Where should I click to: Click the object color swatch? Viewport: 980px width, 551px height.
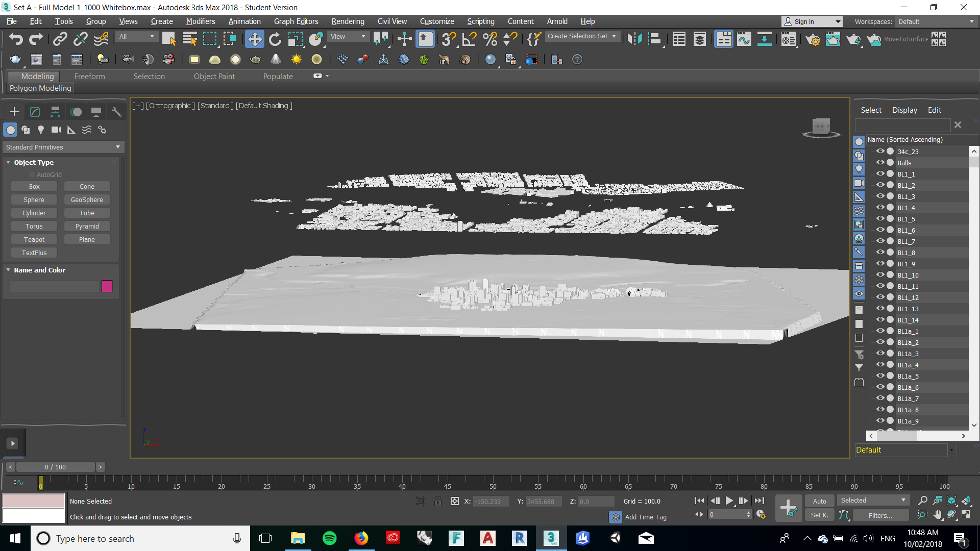pos(107,286)
